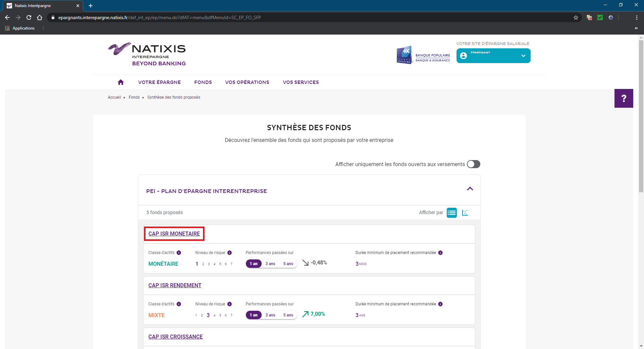
Task: Show info for Niveau de risque in CAP ISR MONETAIRE
Action: (x=229, y=253)
